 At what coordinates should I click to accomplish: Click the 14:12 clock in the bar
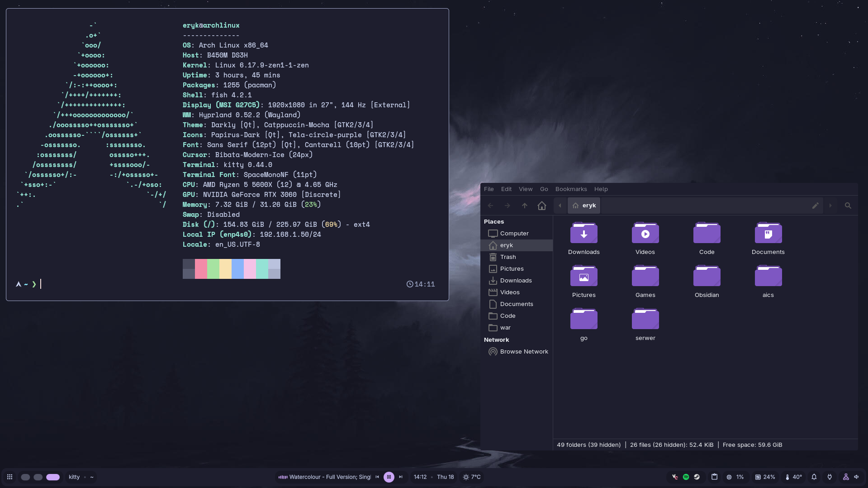420,477
